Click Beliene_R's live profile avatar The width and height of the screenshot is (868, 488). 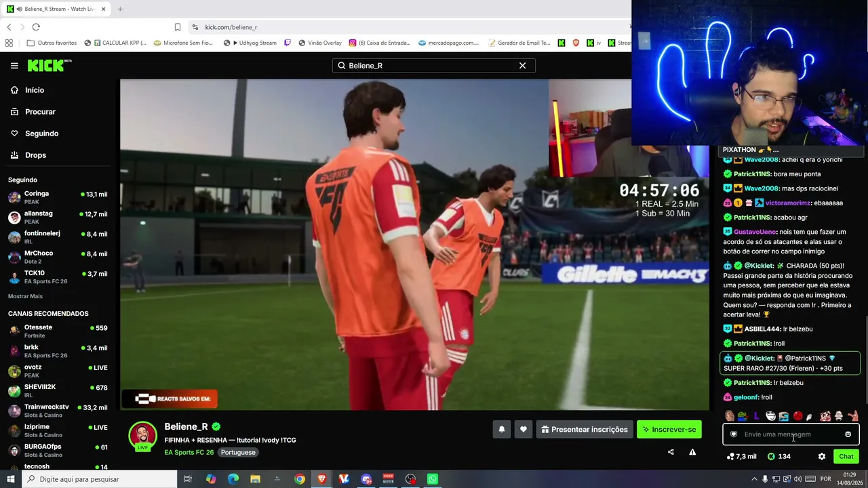[x=142, y=436]
